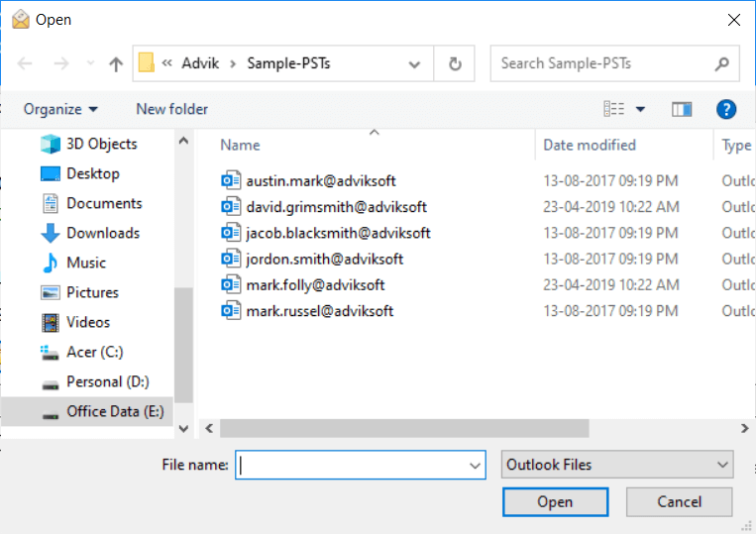Click navigation pane scroll down arrow
This screenshot has width=756, height=534.
pyautogui.click(x=183, y=428)
